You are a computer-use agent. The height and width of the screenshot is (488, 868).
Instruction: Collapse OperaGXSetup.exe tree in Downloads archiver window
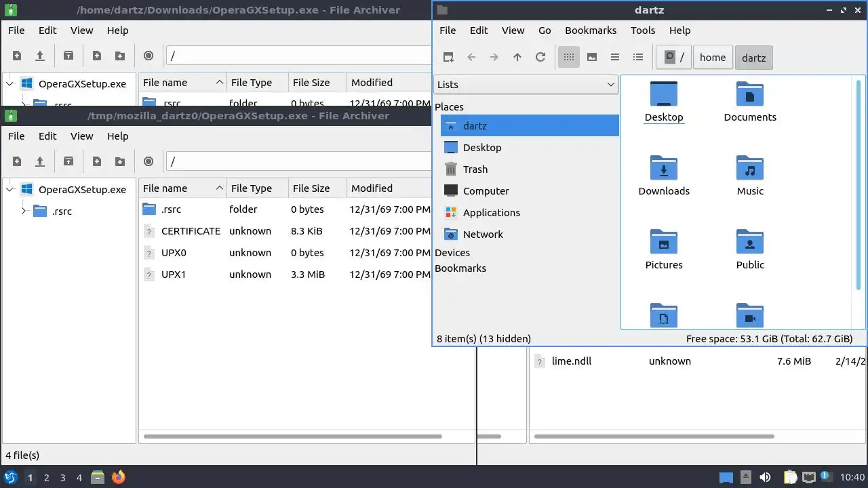pyautogui.click(x=10, y=83)
